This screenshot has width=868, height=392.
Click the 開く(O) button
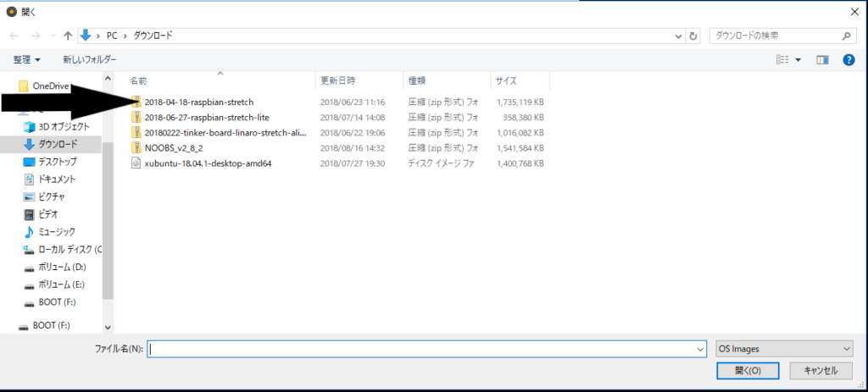click(748, 371)
